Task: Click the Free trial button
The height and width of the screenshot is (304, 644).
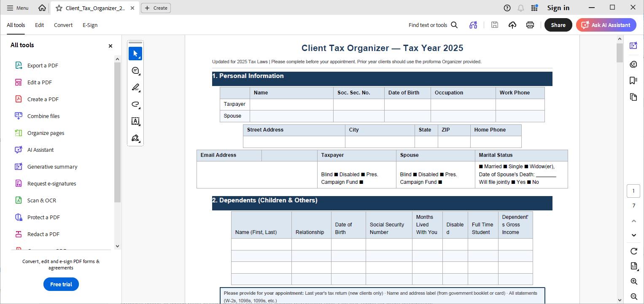Action: click(x=61, y=284)
